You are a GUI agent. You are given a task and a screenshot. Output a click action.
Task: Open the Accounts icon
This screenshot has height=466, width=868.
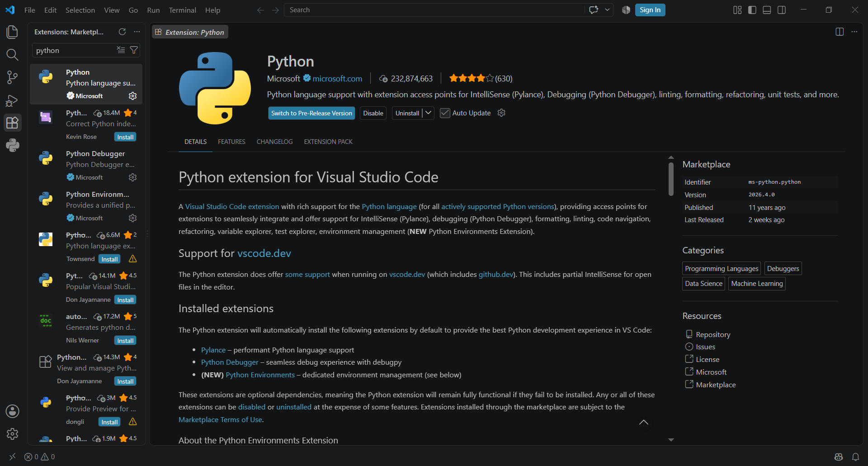coord(12,411)
